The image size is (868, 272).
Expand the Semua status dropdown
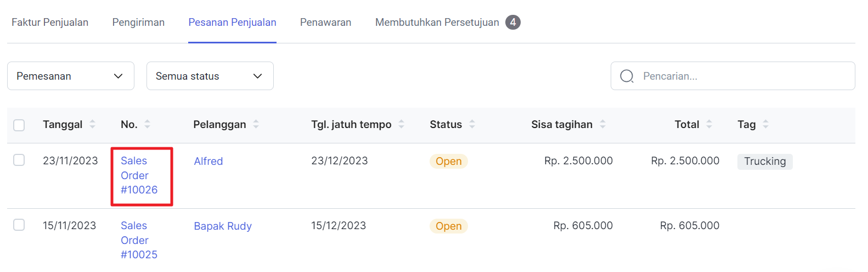tap(210, 76)
